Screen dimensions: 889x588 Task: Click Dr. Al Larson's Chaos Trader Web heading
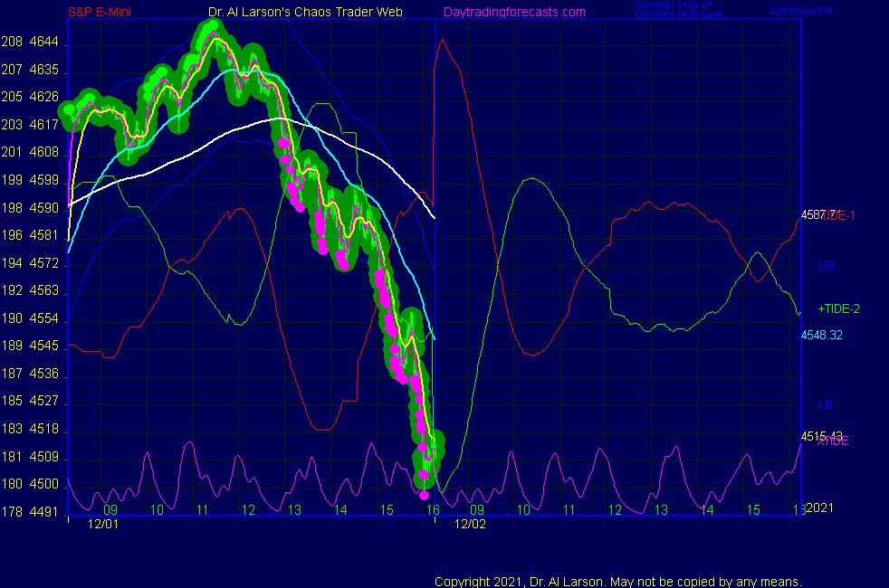tap(300, 12)
